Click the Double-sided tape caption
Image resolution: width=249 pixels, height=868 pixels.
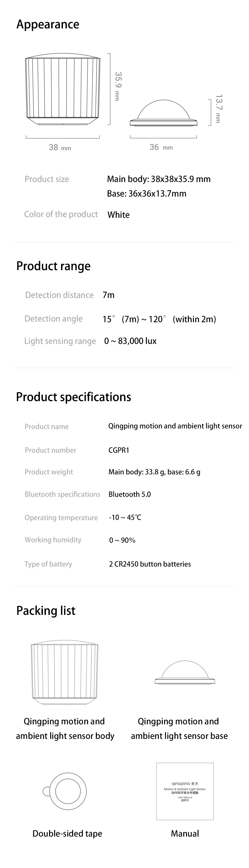67,834
